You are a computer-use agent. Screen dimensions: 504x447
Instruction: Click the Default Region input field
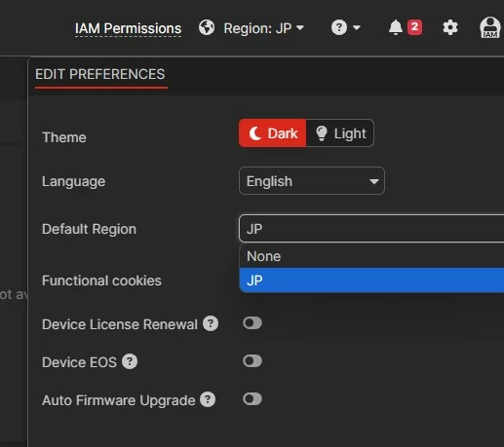tap(371, 229)
